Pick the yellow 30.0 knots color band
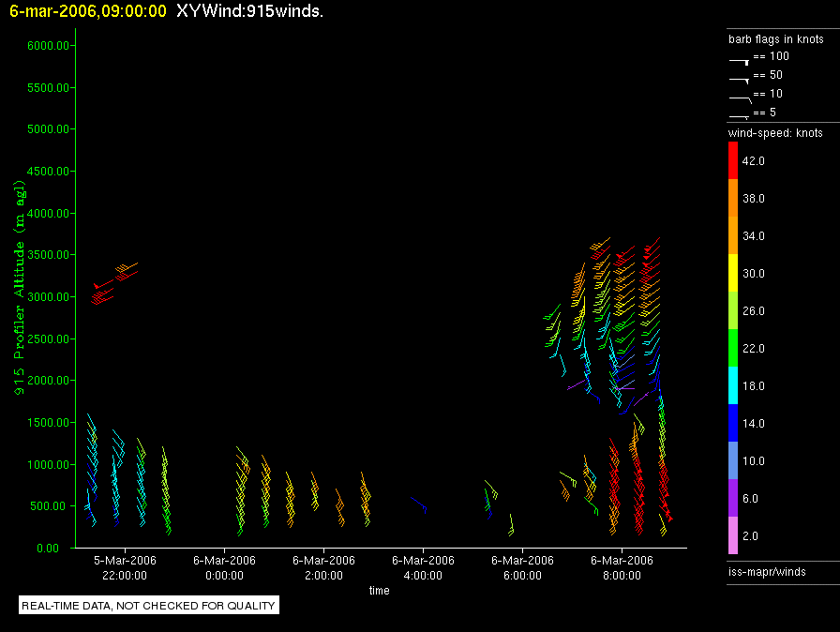The width and height of the screenshot is (840, 632). [x=733, y=274]
